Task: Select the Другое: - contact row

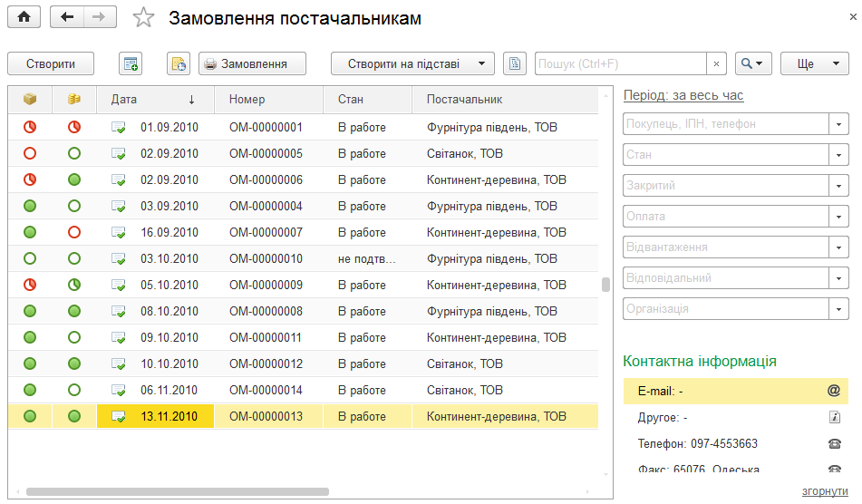Action: click(736, 417)
